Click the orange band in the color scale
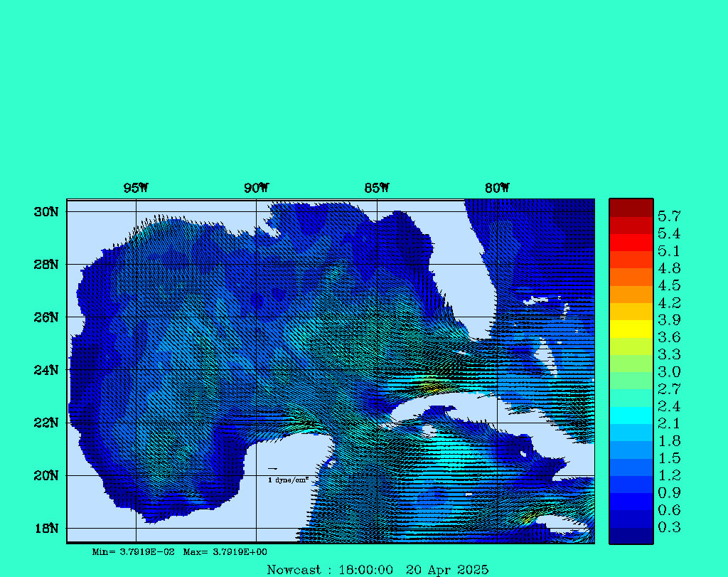 (631, 294)
